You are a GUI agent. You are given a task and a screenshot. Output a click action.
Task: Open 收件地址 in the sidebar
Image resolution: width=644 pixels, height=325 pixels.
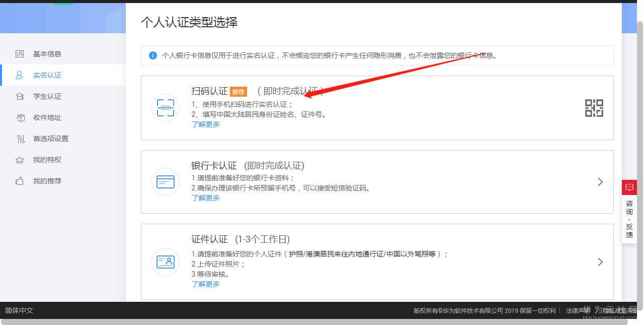coord(47,117)
